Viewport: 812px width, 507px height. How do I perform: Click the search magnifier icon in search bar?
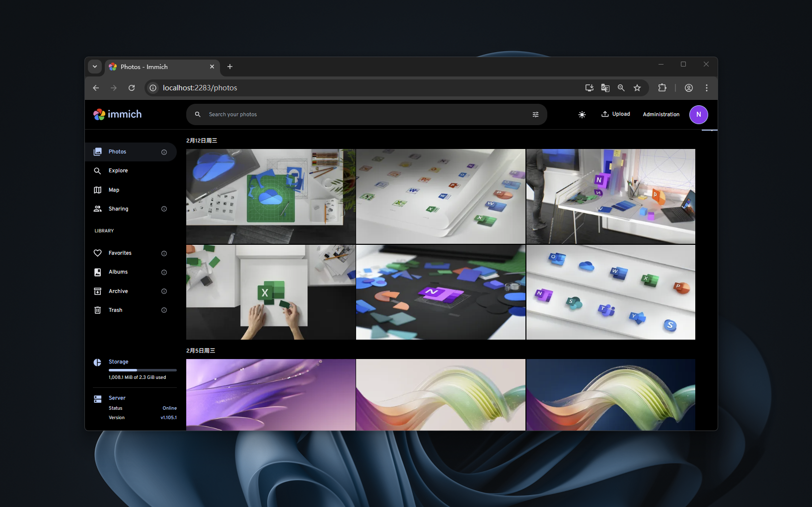tap(198, 114)
